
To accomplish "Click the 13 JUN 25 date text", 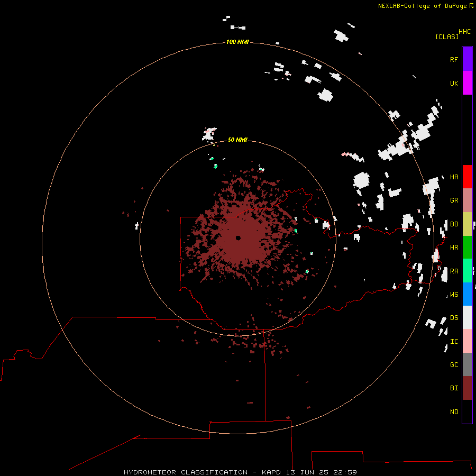I will 307,472.
